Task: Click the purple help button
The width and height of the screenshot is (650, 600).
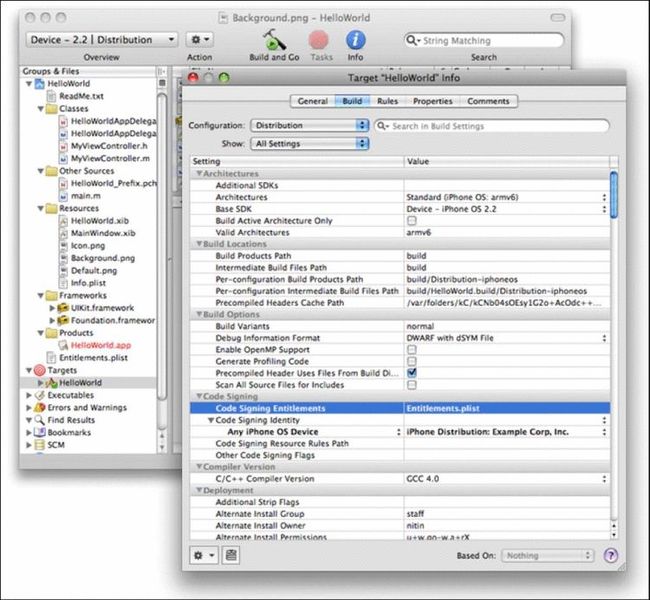Action: click(611, 555)
